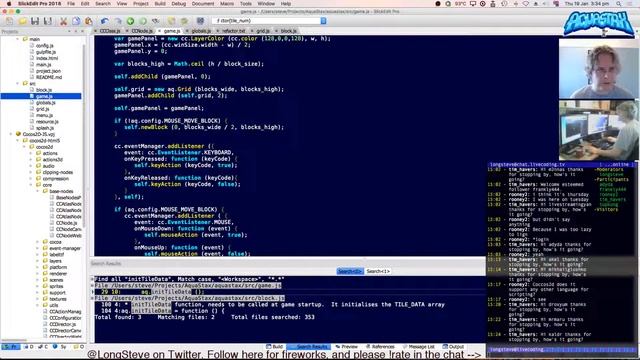
Task: Click the Apple menu icon
Action: pos(9,3)
